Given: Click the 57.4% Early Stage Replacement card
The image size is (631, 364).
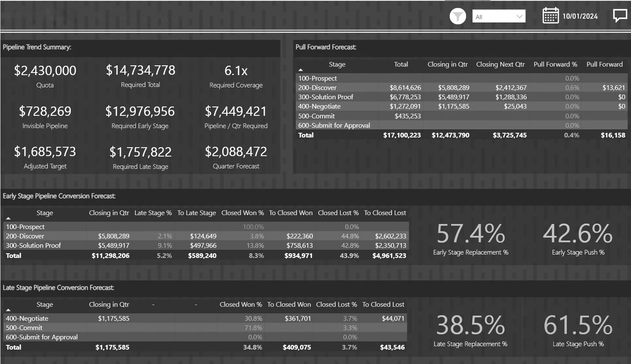Looking at the screenshot, I should 471,239.
